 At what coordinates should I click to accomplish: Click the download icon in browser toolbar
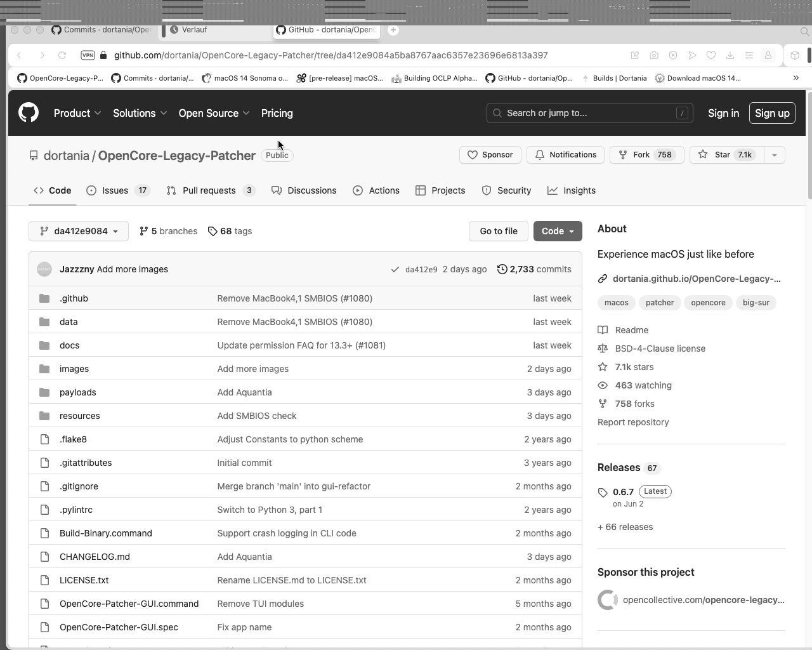(730, 55)
